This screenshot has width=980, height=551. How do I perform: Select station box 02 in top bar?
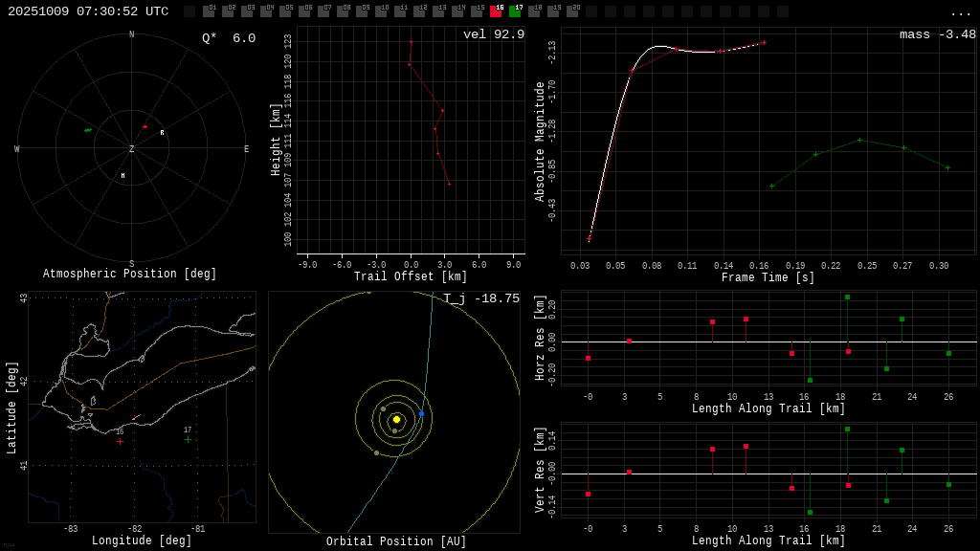click(x=228, y=11)
